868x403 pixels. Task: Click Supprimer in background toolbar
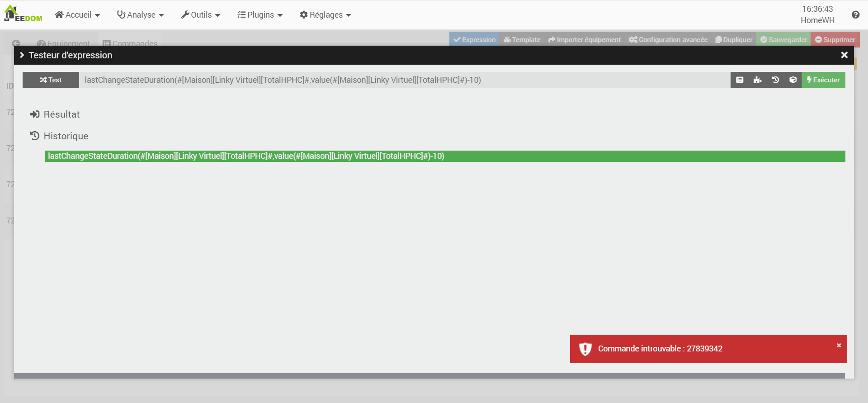click(x=835, y=40)
